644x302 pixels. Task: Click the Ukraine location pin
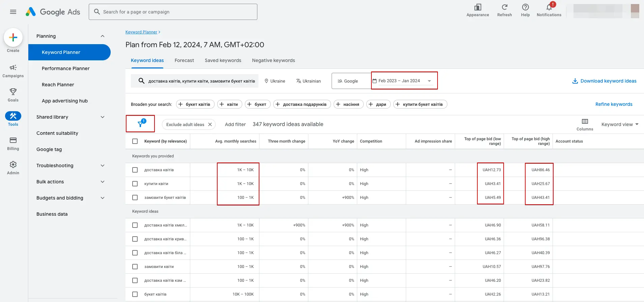click(266, 81)
